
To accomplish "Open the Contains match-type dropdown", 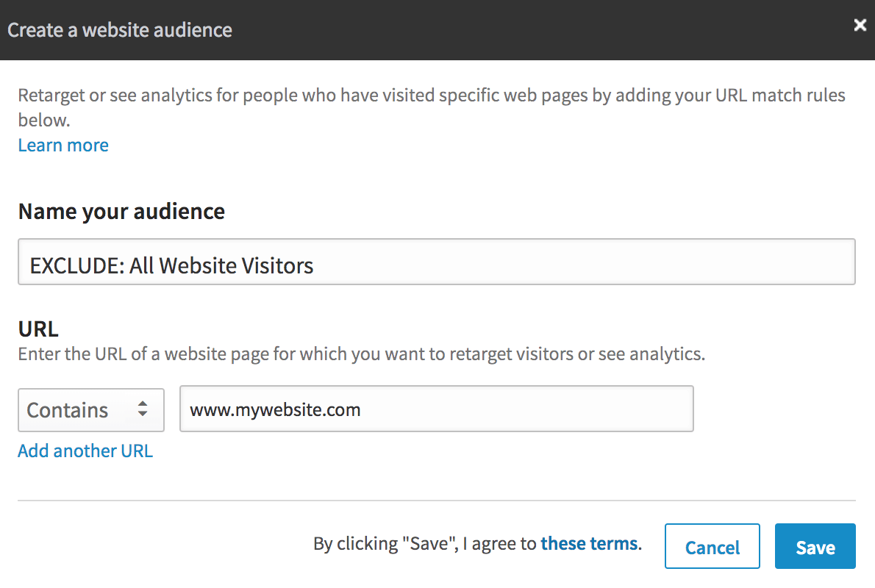I will pos(90,409).
